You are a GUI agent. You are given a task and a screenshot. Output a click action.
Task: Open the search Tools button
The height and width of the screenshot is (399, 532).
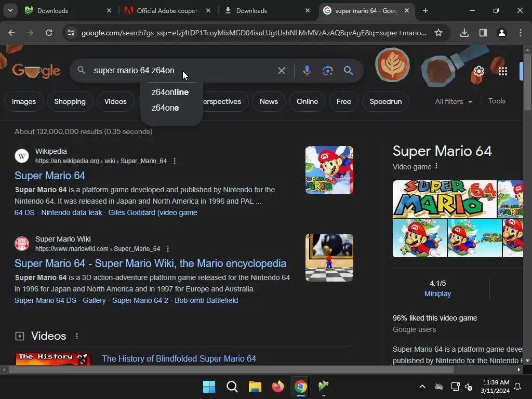(497, 101)
